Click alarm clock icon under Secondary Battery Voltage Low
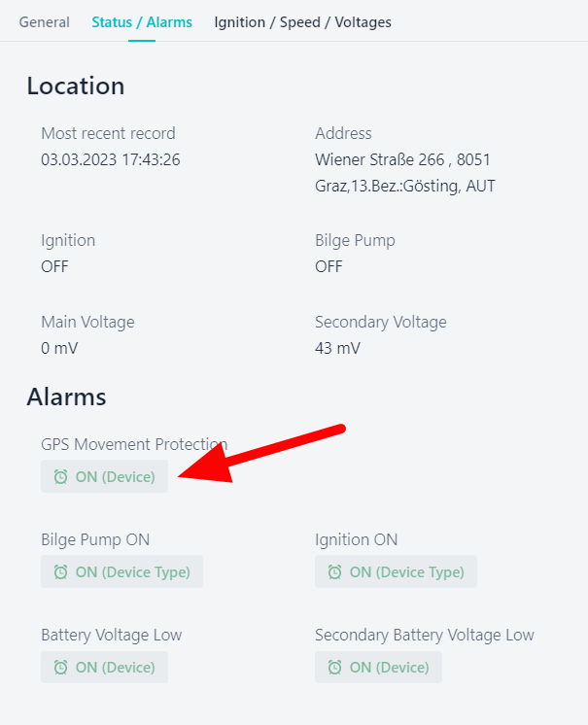This screenshot has height=725, width=588. tap(334, 668)
